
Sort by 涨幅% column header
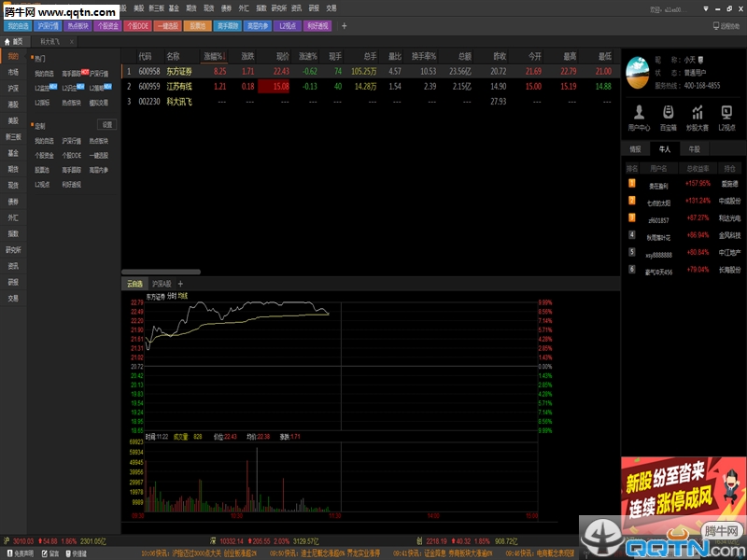pos(215,56)
